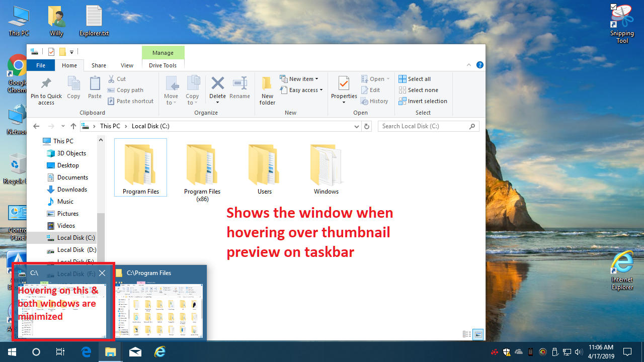Viewport: 644px width, 362px height.
Task: Select the Cut command
Action: point(117,79)
